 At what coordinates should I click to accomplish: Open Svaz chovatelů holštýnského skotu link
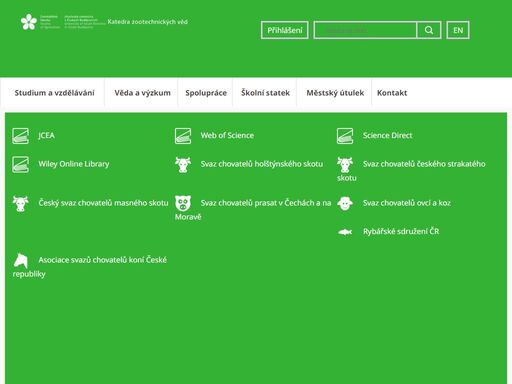[x=262, y=164]
